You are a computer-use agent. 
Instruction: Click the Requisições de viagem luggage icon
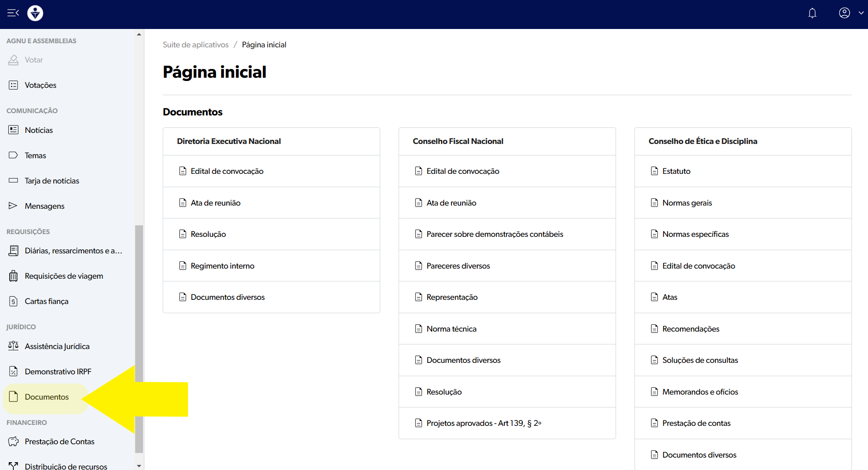point(13,276)
